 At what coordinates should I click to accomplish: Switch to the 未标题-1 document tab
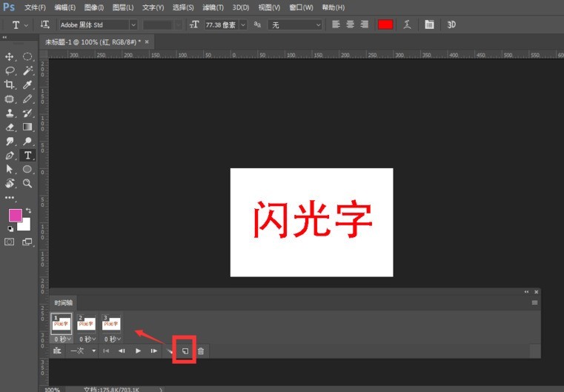click(93, 42)
